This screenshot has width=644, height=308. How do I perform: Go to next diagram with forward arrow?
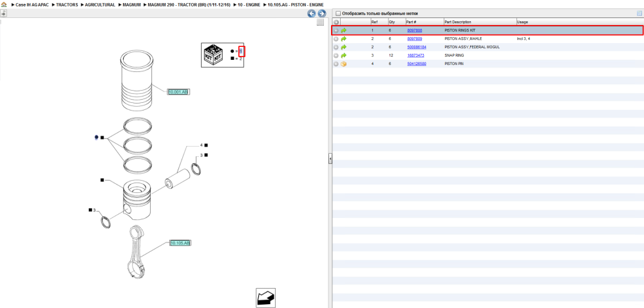tap(321, 14)
